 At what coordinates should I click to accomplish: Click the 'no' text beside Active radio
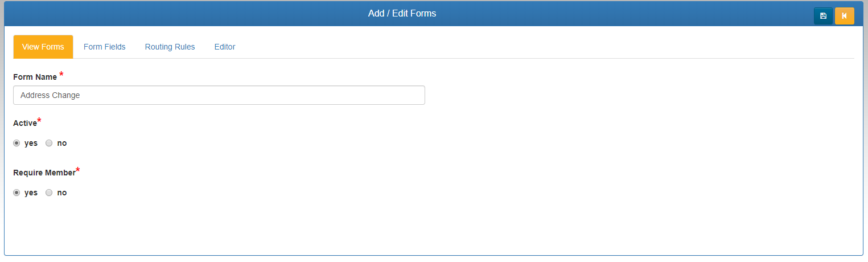coord(62,144)
